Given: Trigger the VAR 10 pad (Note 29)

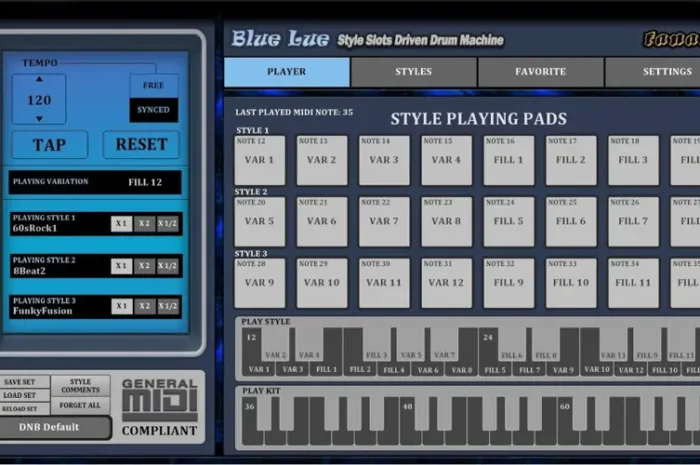Looking at the screenshot, I should pyautogui.click(x=321, y=283).
